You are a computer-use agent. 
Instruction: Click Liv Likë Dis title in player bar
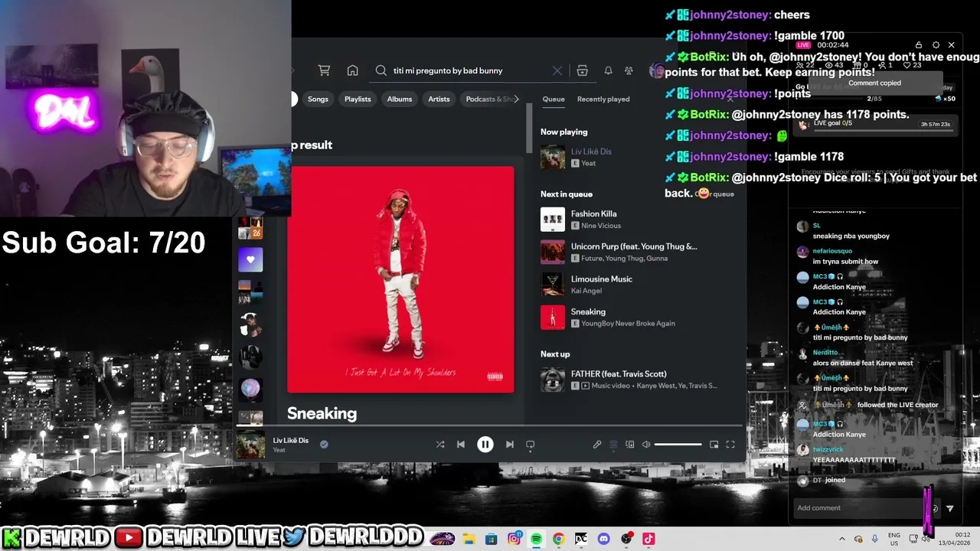click(291, 440)
